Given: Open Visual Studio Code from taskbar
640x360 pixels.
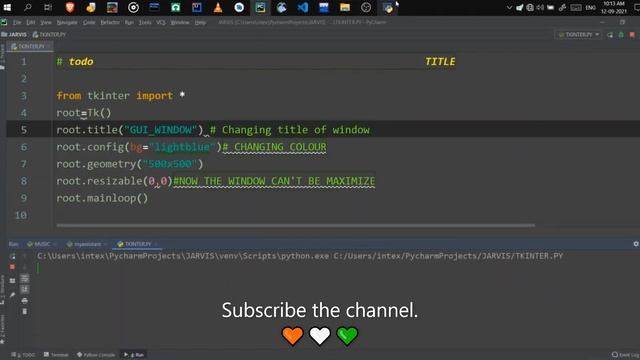Looking at the screenshot, I should 302,7.
